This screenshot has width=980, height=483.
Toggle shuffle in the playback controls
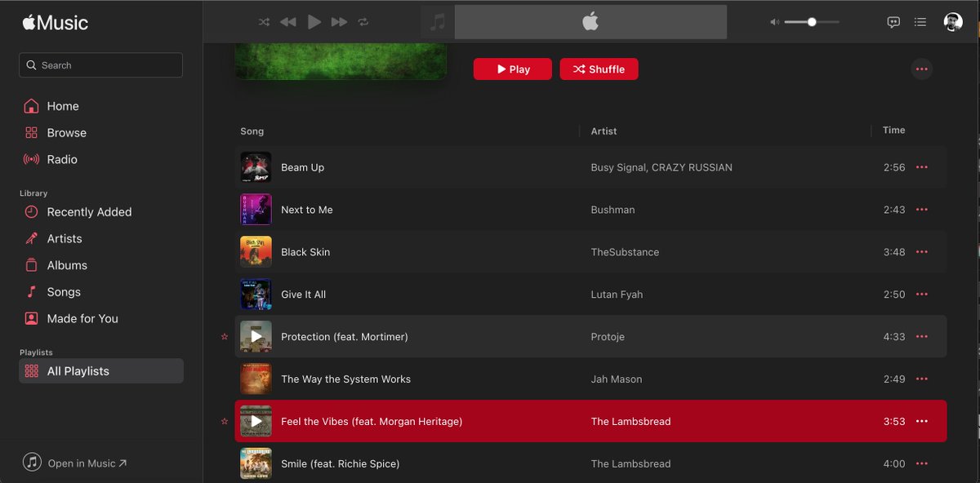pyautogui.click(x=263, y=22)
